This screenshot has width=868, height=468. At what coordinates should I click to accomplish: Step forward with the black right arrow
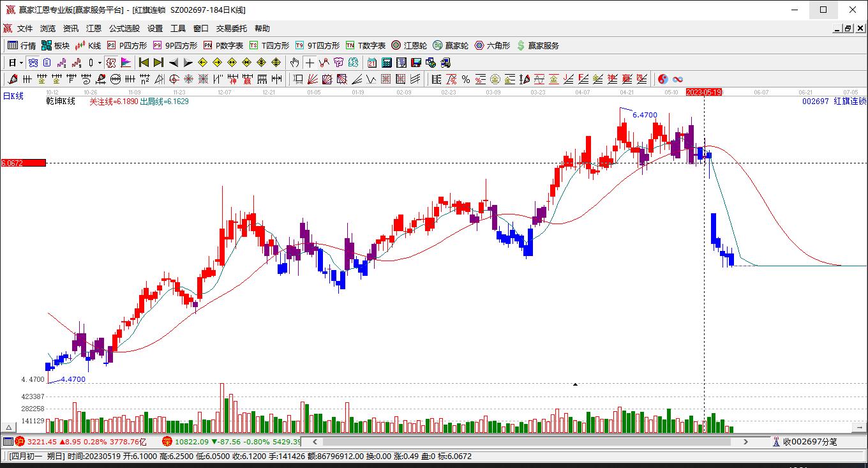pos(188,63)
